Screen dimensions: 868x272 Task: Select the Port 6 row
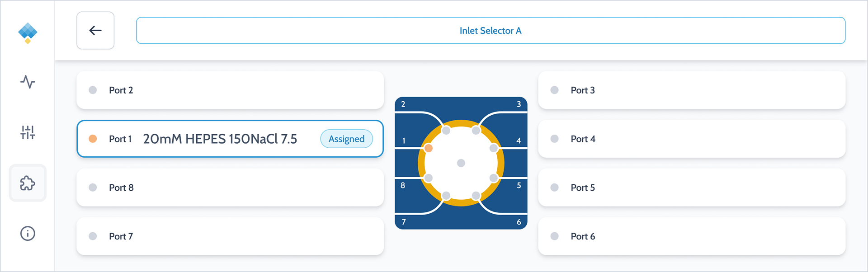[692, 236]
